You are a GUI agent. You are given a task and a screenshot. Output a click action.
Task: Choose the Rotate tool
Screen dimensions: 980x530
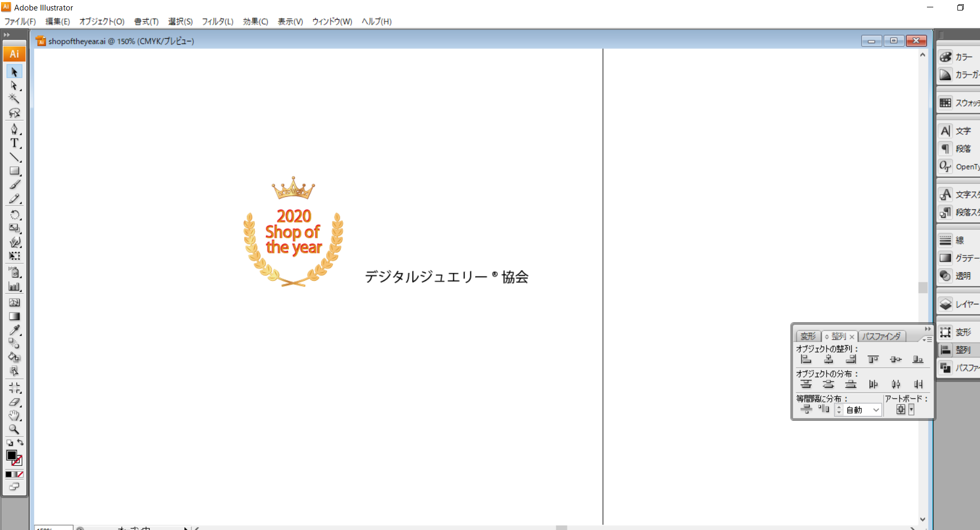point(14,215)
